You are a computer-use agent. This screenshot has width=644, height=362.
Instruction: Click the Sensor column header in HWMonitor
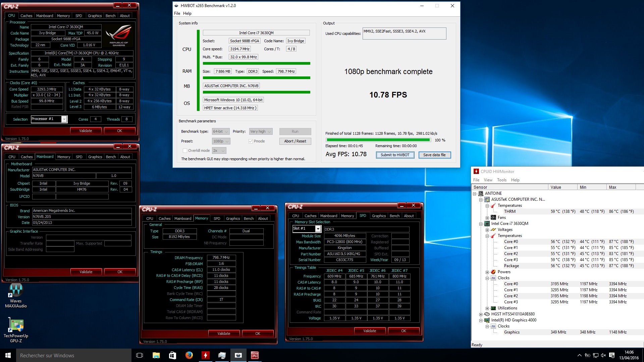click(x=509, y=187)
